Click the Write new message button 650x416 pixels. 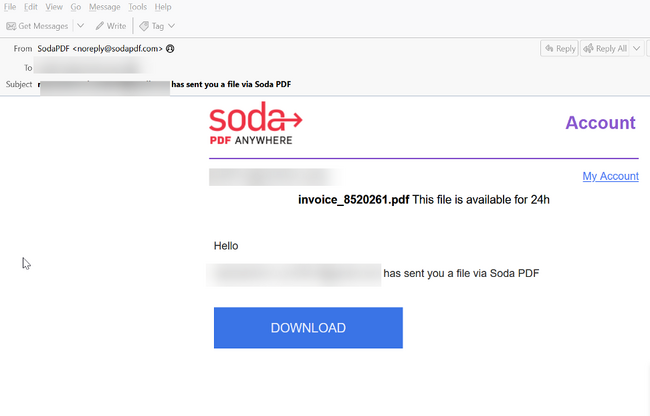[111, 25]
